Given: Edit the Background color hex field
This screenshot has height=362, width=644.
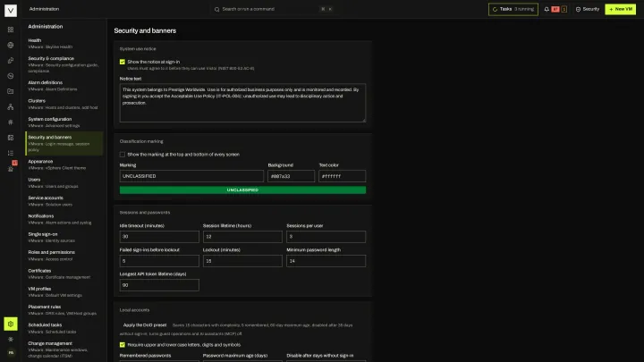Looking at the screenshot, I should (x=292, y=176).
